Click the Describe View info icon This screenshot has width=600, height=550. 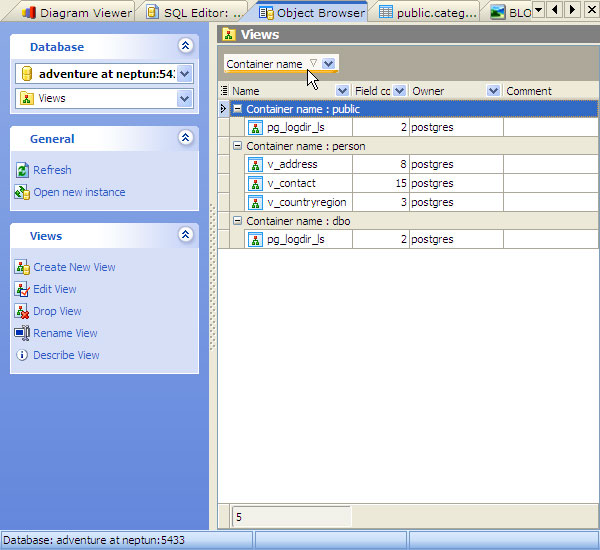pos(22,355)
